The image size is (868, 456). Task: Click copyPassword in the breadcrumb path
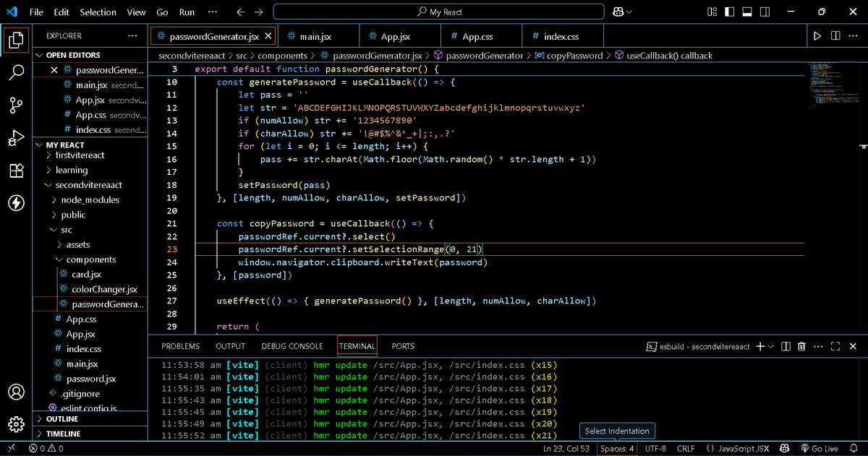point(574,55)
